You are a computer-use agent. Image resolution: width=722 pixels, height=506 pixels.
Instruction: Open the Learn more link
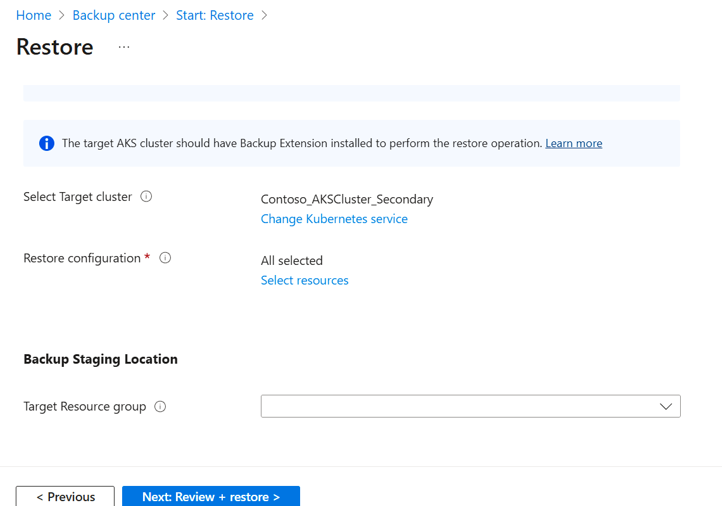[573, 143]
